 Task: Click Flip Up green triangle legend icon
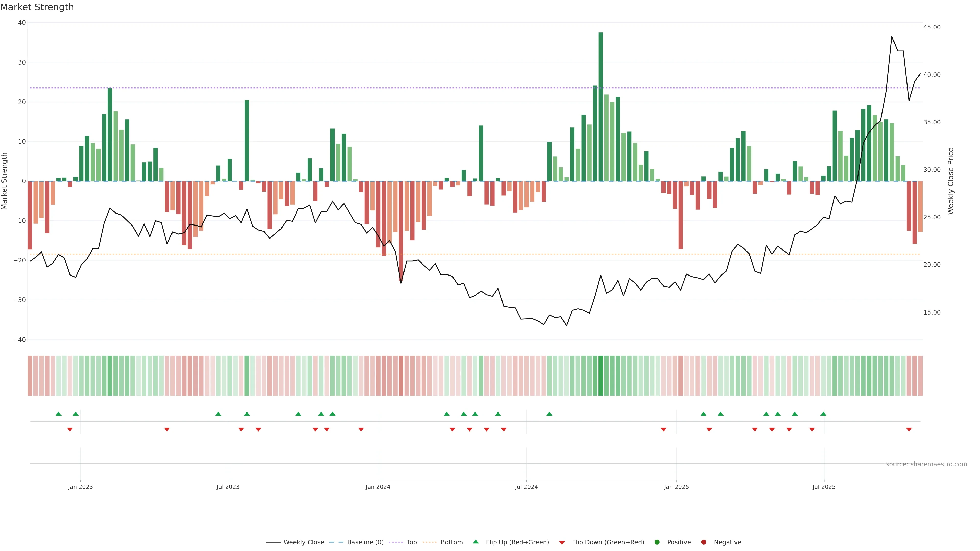point(475,542)
